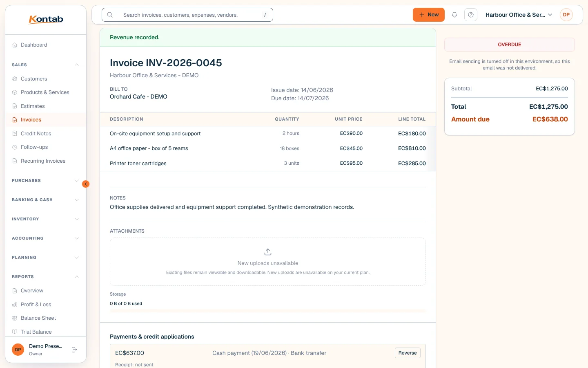Click the Dashboard home icon

tap(15, 45)
